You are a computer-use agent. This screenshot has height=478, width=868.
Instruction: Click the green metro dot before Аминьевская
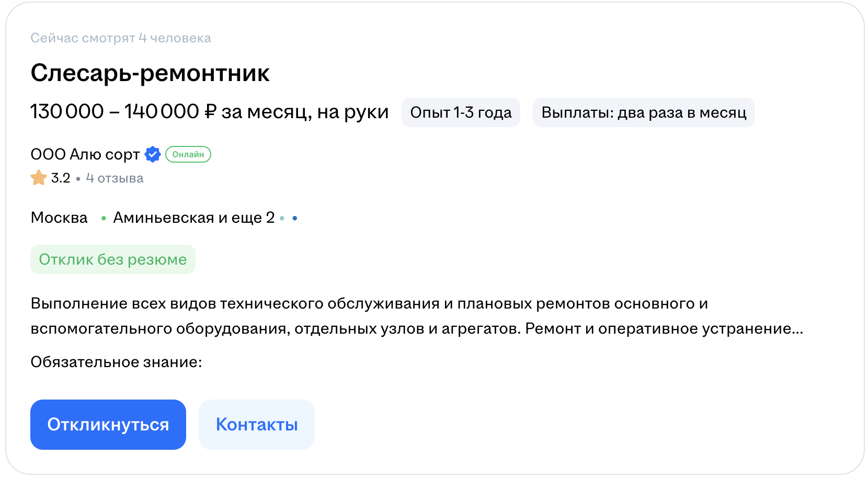pos(104,218)
